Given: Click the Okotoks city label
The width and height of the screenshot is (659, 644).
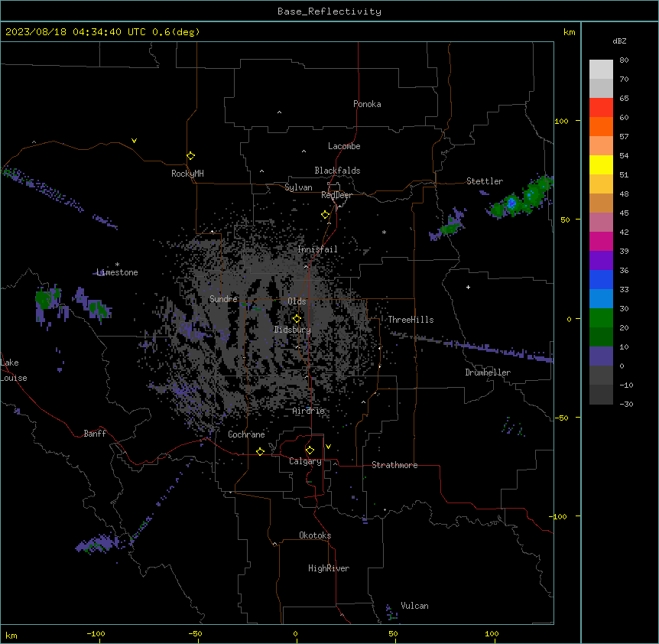Looking at the screenshot, I should click(x=315, y=535).
